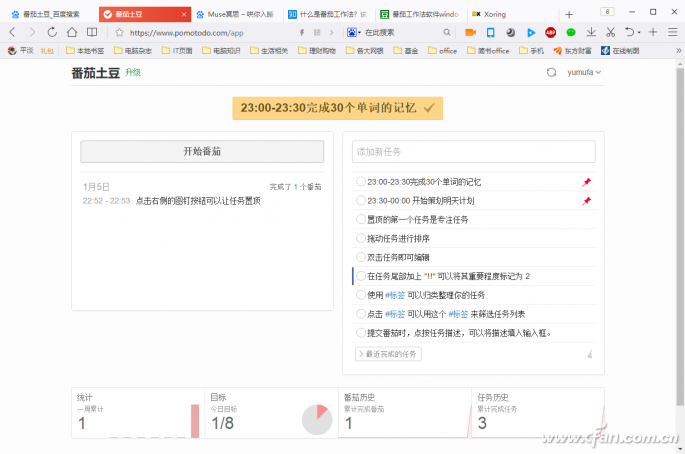Image resolution: width=685 pixels, height=454 pixels.
Task: Click the search magnifier icon
Action: (446, 32)
